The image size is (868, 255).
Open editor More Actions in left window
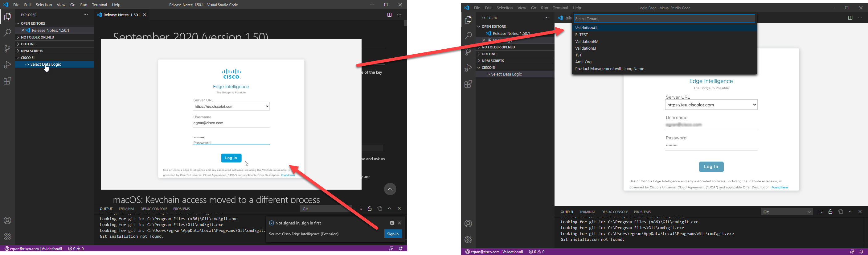point(399,15)
